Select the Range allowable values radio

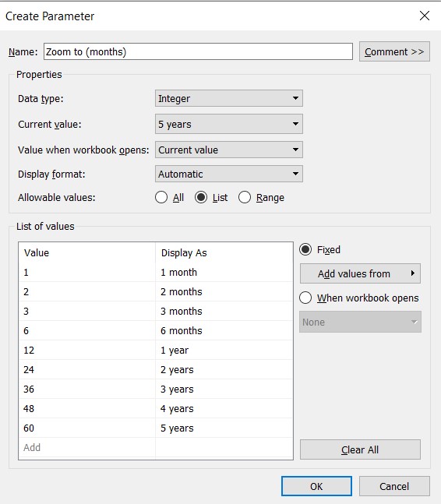pyautogui.click(x=245, y=197)
